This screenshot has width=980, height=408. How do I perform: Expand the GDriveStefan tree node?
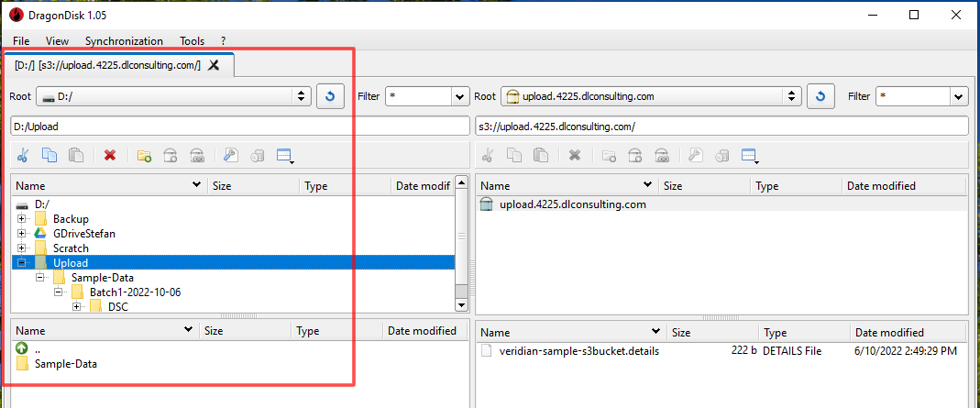tap(23, 234)
